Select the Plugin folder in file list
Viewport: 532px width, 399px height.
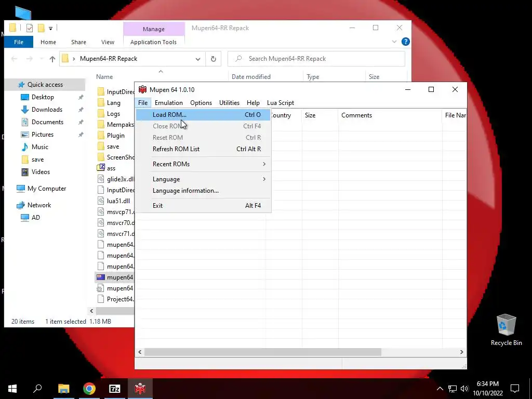point(115,136)
